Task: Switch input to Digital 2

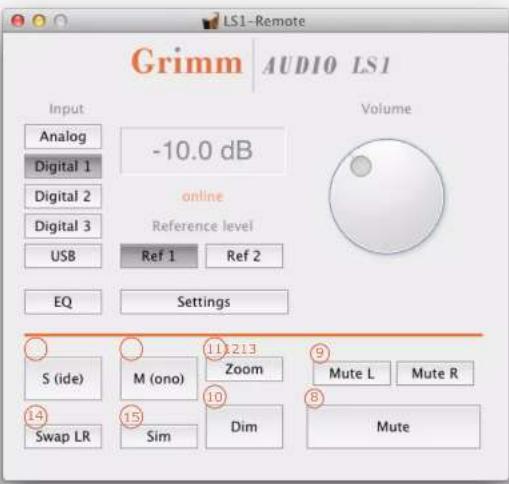Action: pyautogui.click(x=63, y=196)
